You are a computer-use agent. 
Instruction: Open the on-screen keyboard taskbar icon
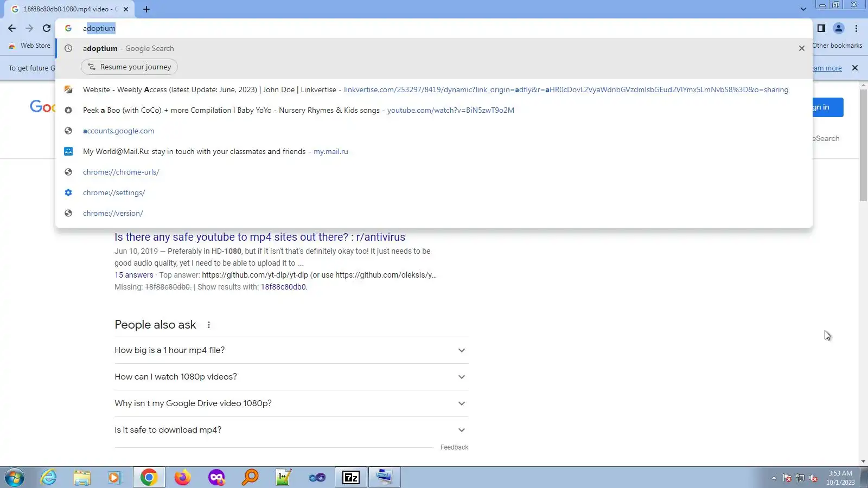click(x=385, y=478)
